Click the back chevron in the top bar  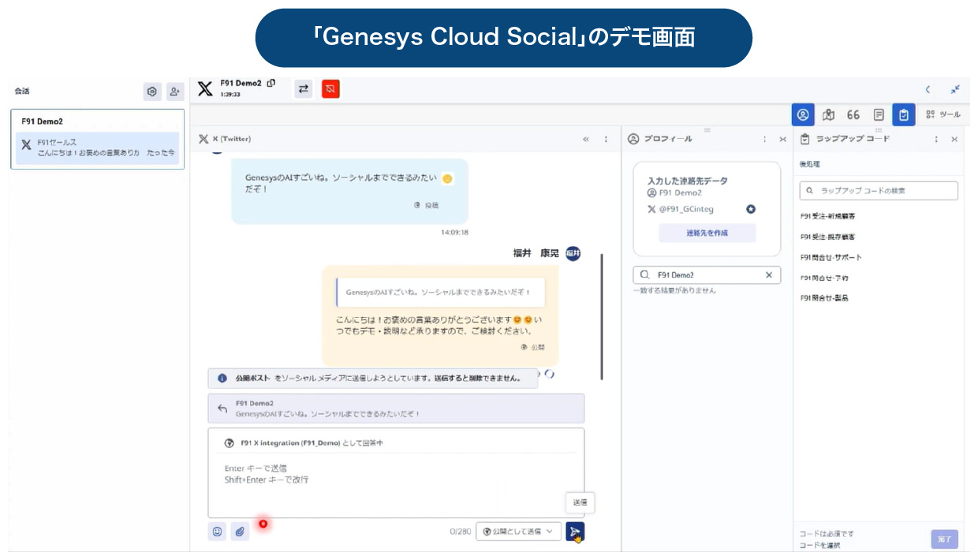coord(928,89)
